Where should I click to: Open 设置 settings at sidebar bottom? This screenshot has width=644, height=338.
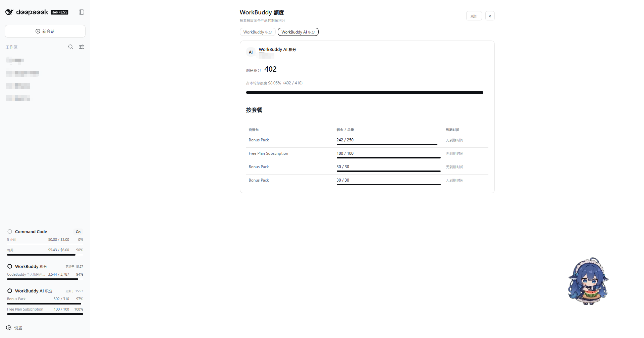[14, 328]
